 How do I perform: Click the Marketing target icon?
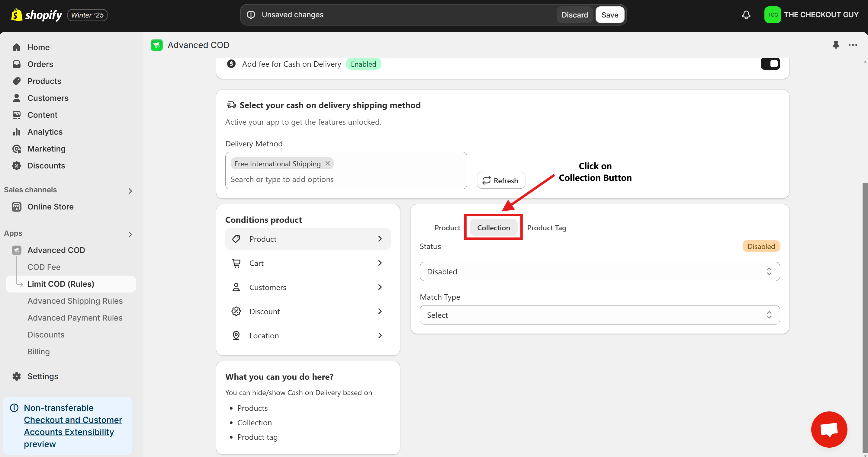[17, 149]
